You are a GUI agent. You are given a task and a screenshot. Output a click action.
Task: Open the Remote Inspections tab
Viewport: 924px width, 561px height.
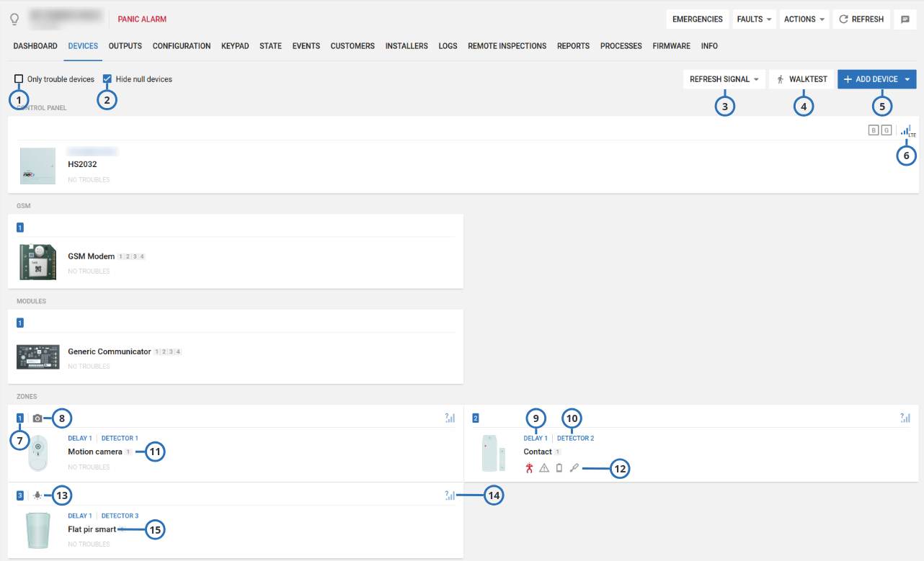coord(507,46)
